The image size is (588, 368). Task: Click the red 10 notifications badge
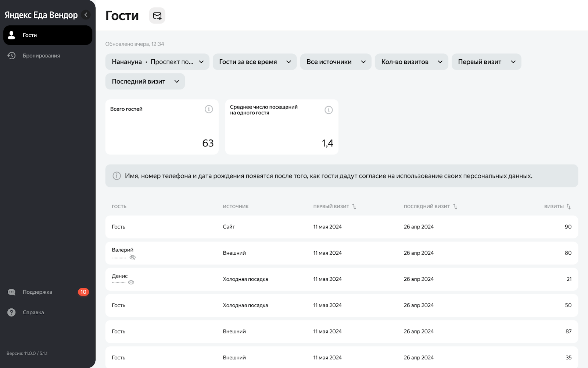click(x=83, y=292)
